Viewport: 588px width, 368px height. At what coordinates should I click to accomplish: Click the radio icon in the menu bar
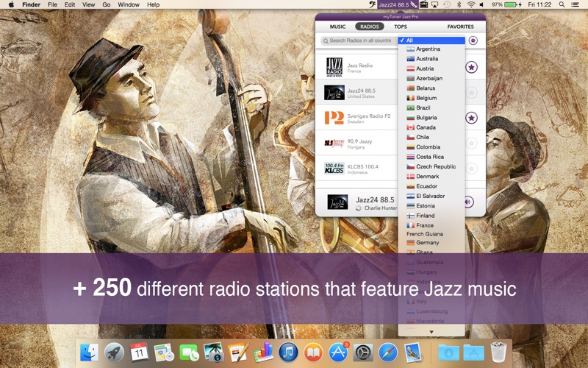click(x=423, y=4)
